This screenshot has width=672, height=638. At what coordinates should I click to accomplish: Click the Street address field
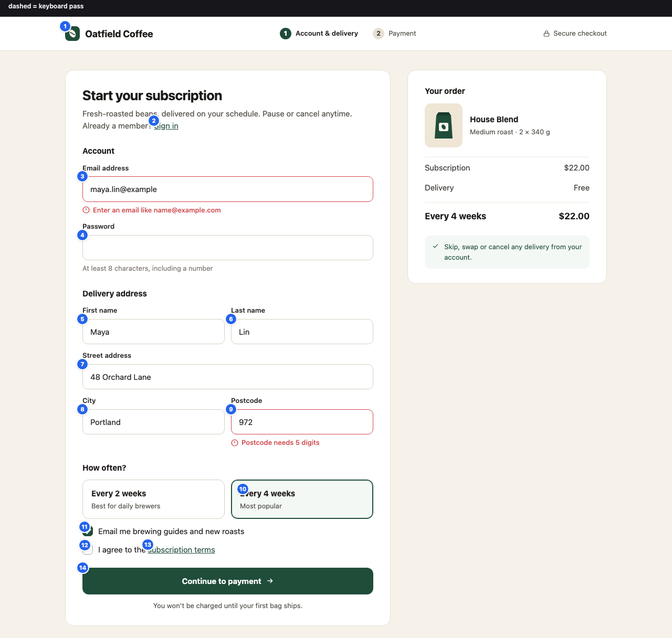[228, 377]
